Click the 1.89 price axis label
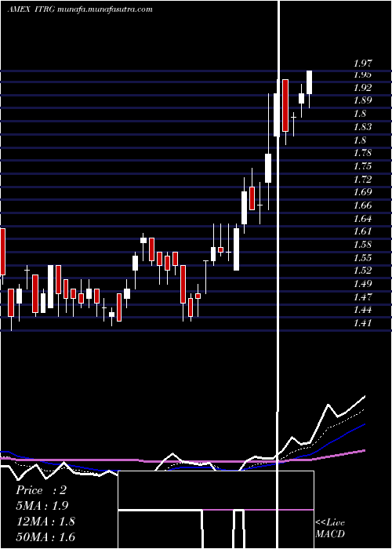Screen dimensions: 392x549 tap(362, 100)
